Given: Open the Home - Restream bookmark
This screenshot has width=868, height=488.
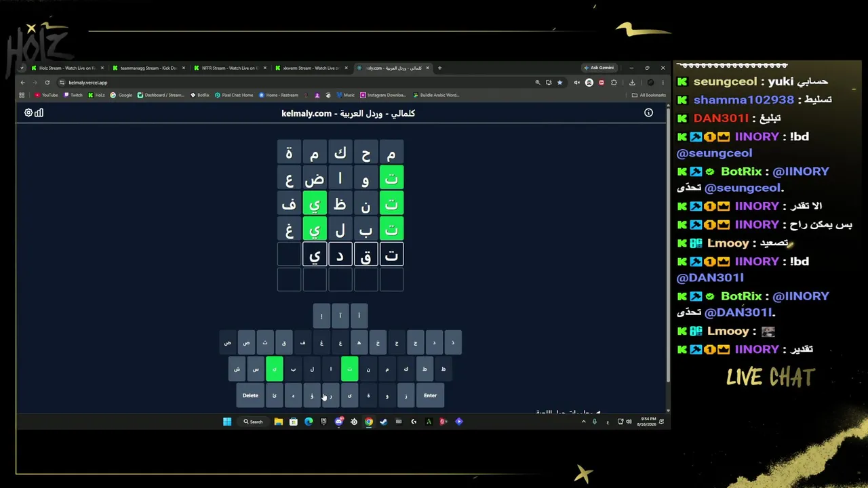Looking at the screenshot, I should pyautogui.click(x=279, y=95).
